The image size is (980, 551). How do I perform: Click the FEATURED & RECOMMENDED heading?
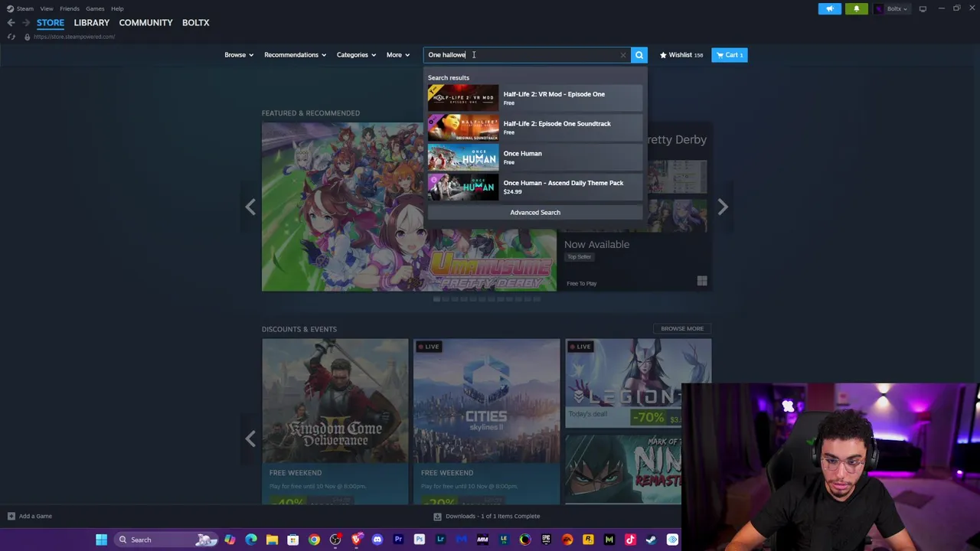pos(311,113)
